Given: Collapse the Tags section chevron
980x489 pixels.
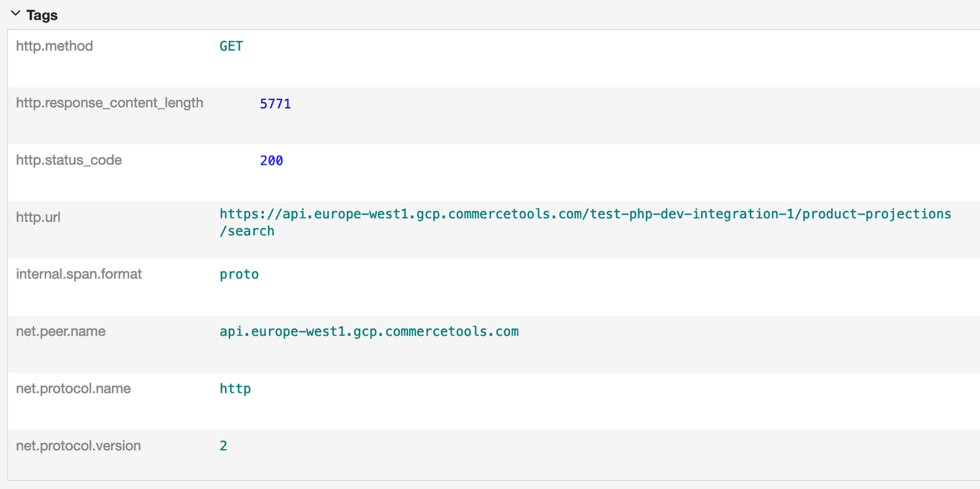Looking at the screenshot, I should pos(16,14).
